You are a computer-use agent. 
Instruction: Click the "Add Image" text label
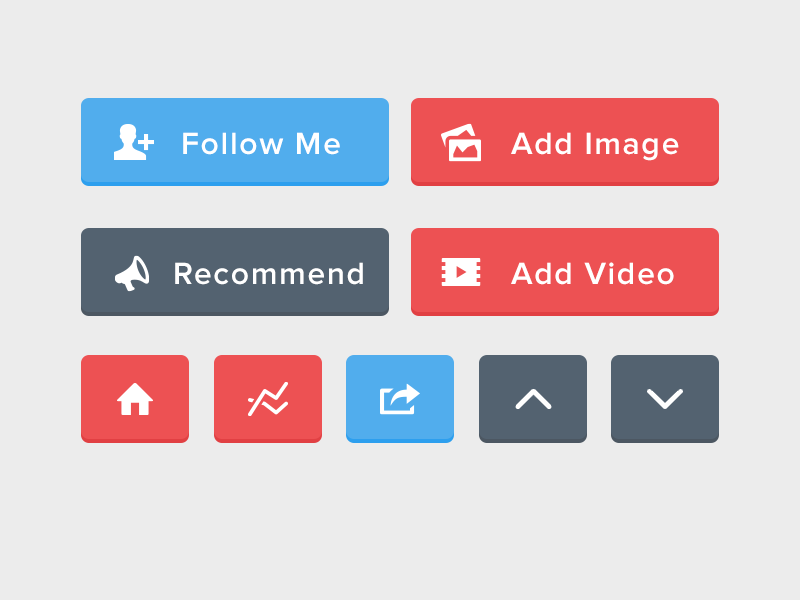point(595,145)
